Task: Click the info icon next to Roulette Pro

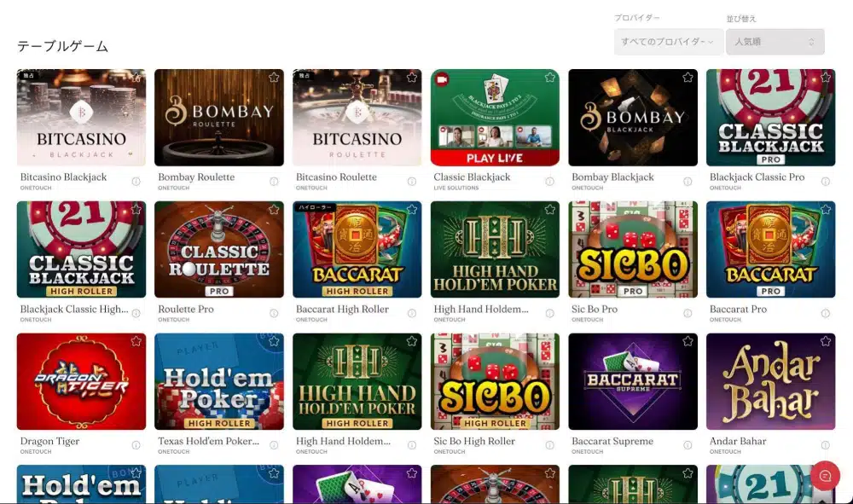Action: tap(274, 313)
